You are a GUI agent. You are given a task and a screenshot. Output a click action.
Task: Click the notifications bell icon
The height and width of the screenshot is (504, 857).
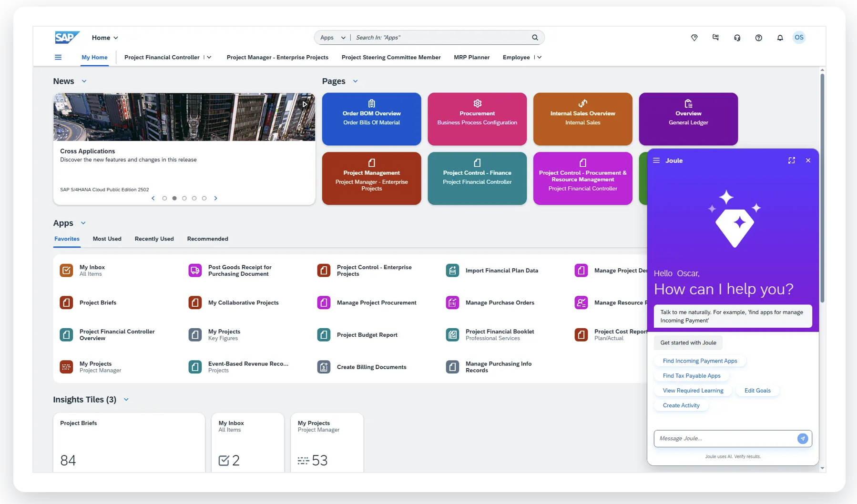[x=780, y=38]
